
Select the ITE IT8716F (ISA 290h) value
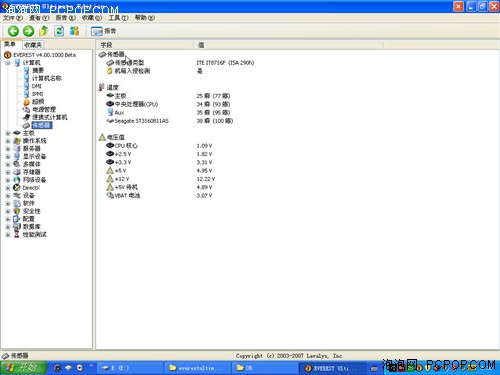click(x=225, y=63)
